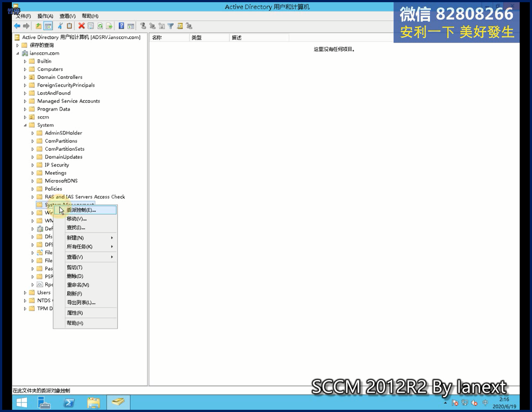This screenshot has width=532, height=412.
Task: Choose 导出列表(L)... from context menu
Action: (x=85, y=303)
